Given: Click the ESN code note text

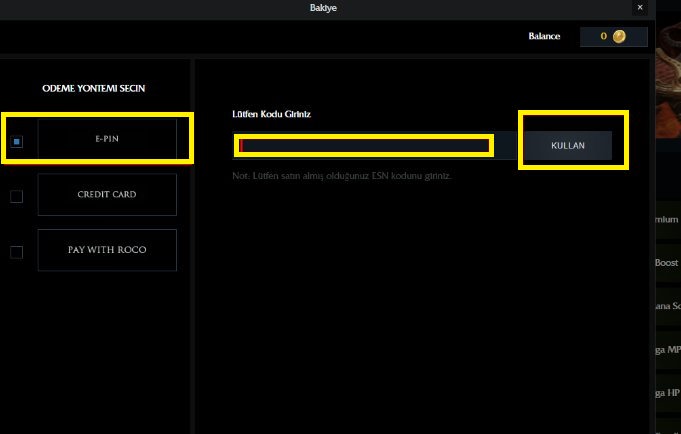Looking at the screenshot, I should tap(341, 176).
